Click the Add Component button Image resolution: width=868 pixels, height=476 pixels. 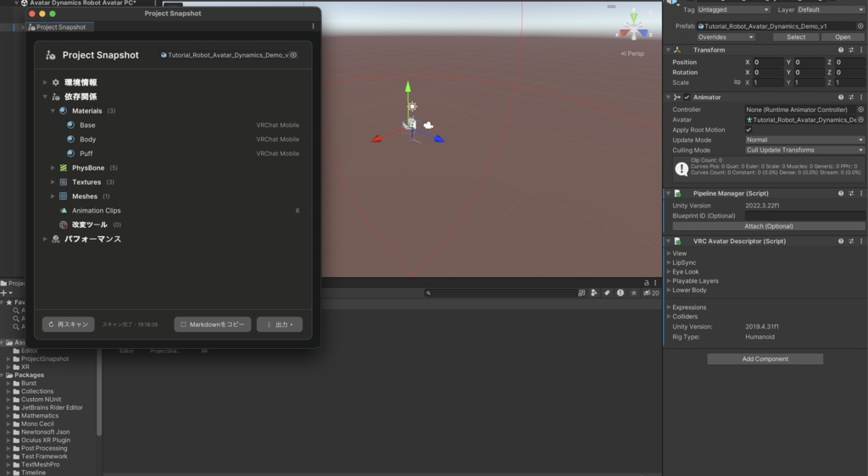click(765, 359)
